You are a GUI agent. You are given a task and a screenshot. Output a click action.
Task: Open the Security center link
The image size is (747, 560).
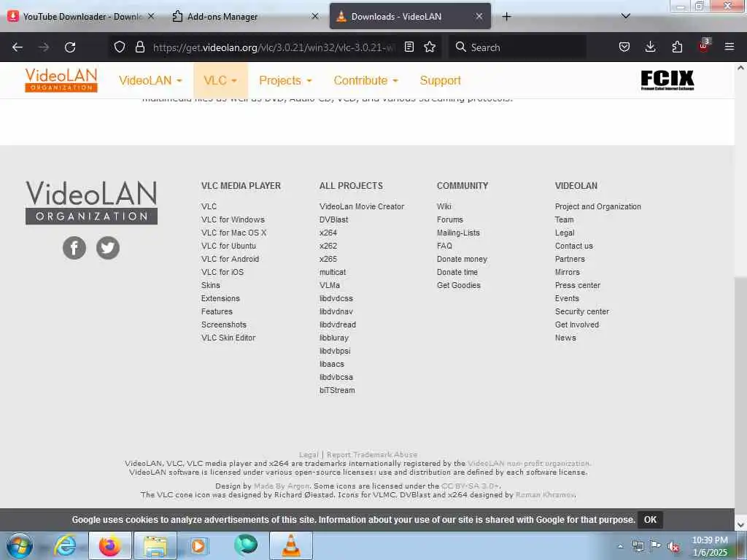[581, 311]
